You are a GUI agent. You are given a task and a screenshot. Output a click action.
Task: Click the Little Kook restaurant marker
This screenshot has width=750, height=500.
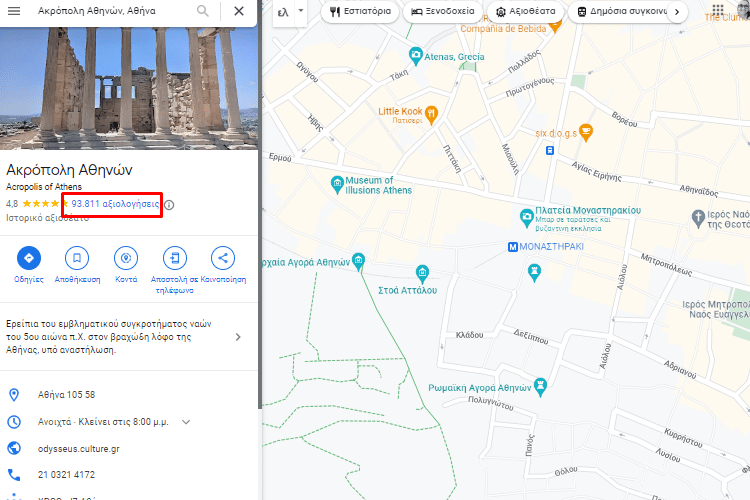(x=431, y=114)
